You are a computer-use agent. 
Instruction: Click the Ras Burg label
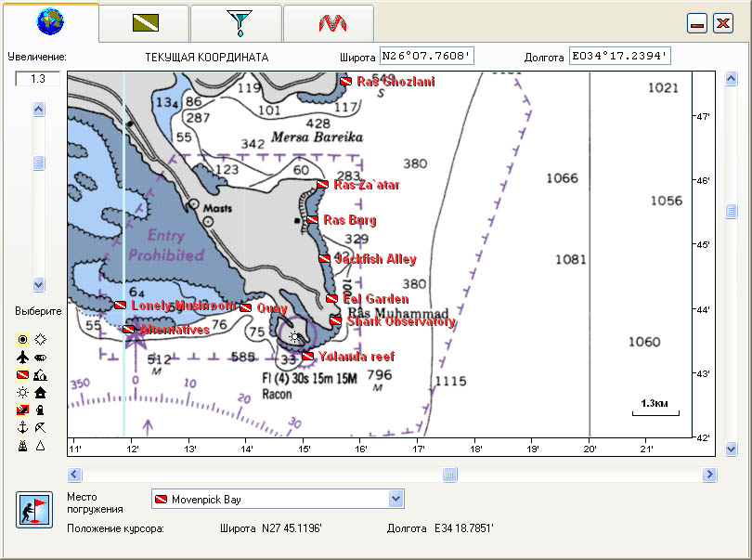(x=350, y=220)
